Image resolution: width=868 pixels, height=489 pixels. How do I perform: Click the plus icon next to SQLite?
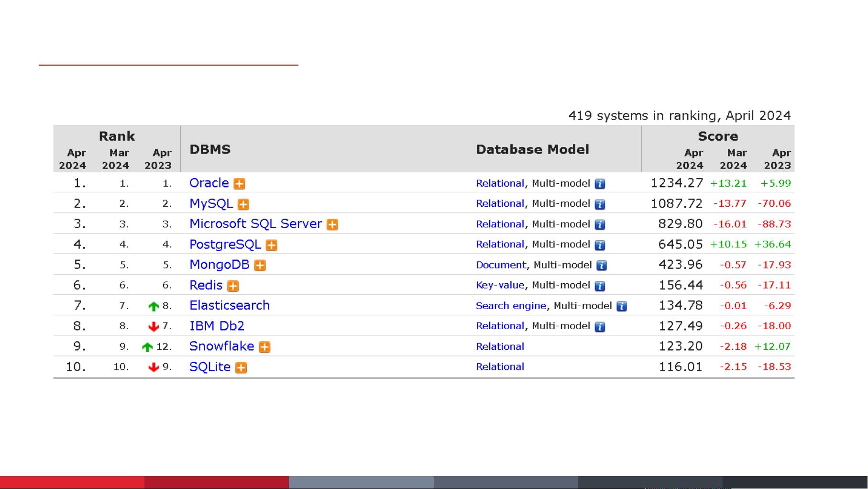(241, 367)
